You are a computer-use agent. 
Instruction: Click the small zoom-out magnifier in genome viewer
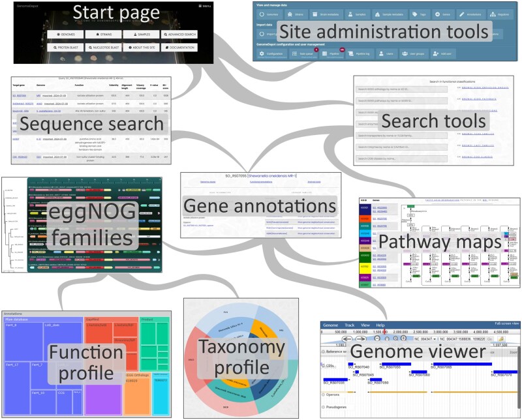(x=386, y=338)
